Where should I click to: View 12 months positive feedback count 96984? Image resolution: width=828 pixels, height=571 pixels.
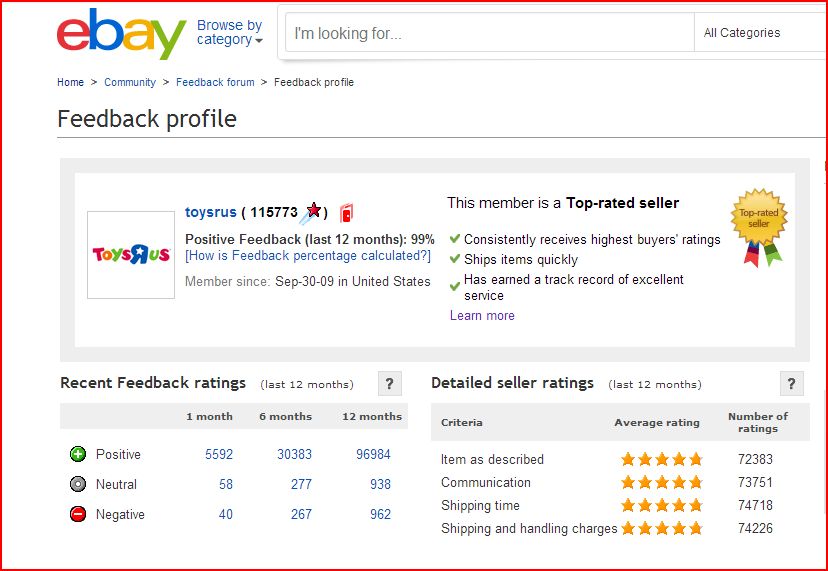(373, 454)
